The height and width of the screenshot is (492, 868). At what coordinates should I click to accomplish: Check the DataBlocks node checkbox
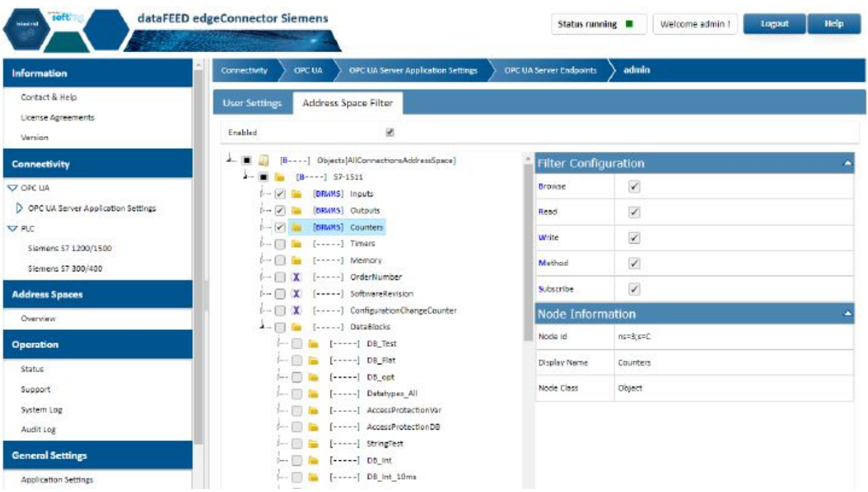click(x=280, y=327)
